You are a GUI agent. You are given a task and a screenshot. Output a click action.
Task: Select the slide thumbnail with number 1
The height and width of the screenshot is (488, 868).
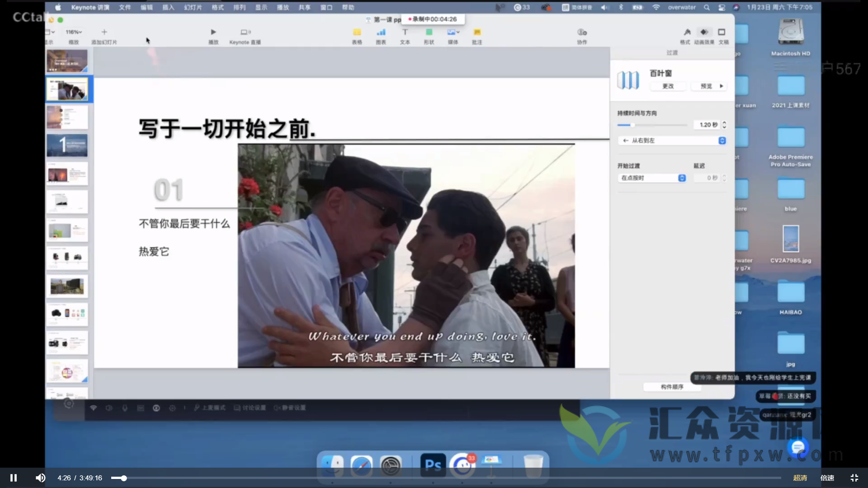67,145
